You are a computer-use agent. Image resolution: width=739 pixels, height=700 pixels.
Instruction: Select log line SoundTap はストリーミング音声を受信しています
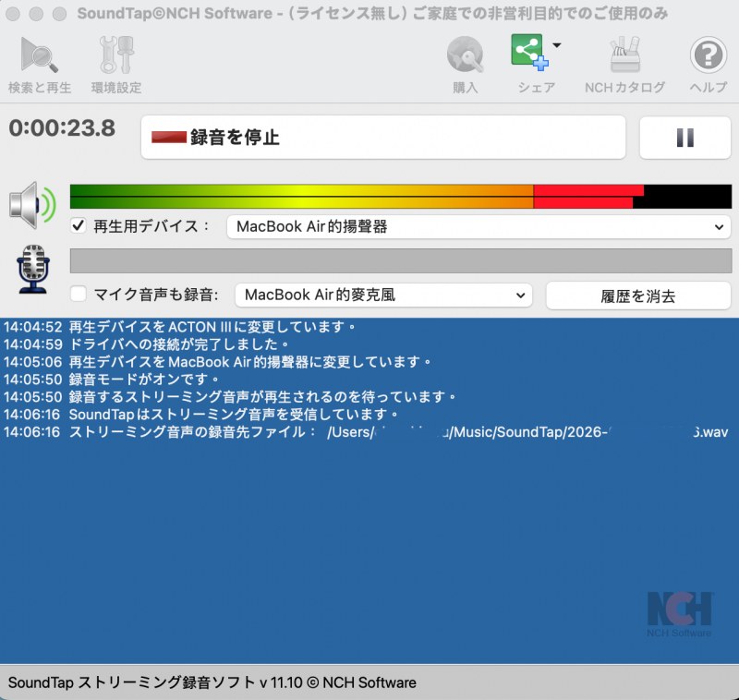tap(201, 414)
